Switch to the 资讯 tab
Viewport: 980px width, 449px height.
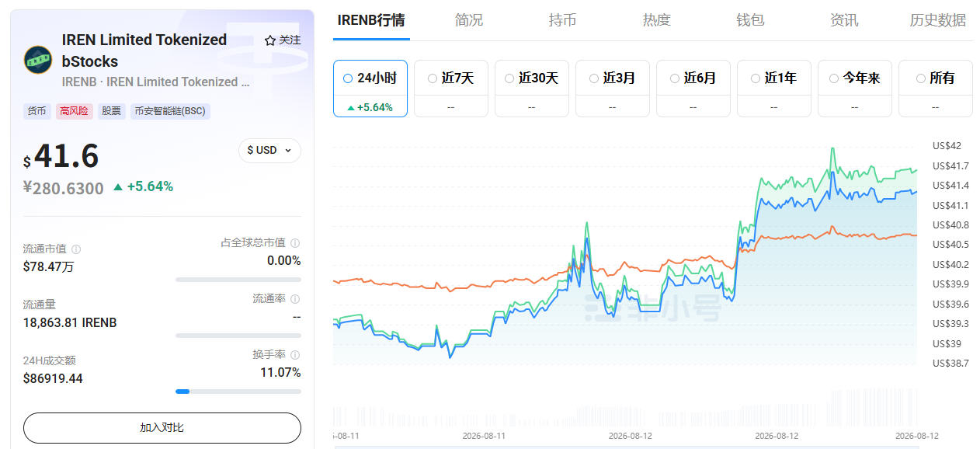pyautogui.click(x=844, y=20)
